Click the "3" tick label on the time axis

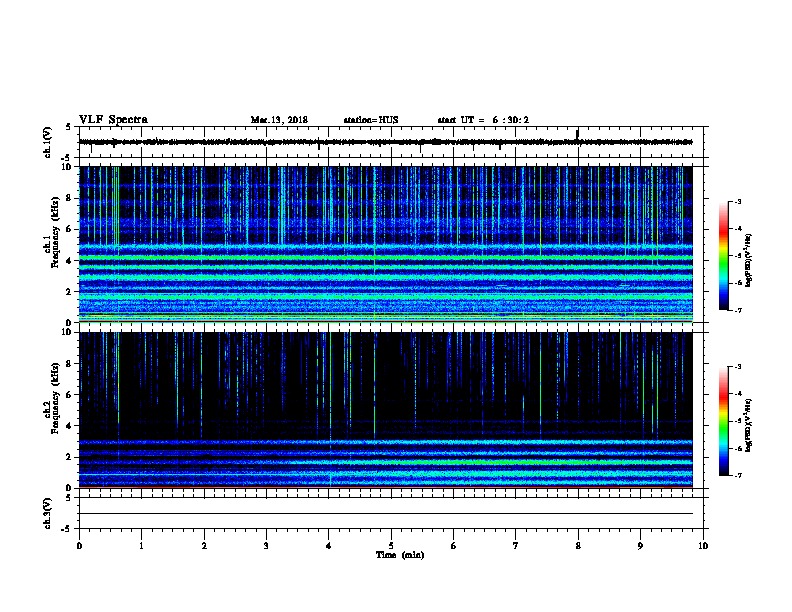[x=266, y=546]
